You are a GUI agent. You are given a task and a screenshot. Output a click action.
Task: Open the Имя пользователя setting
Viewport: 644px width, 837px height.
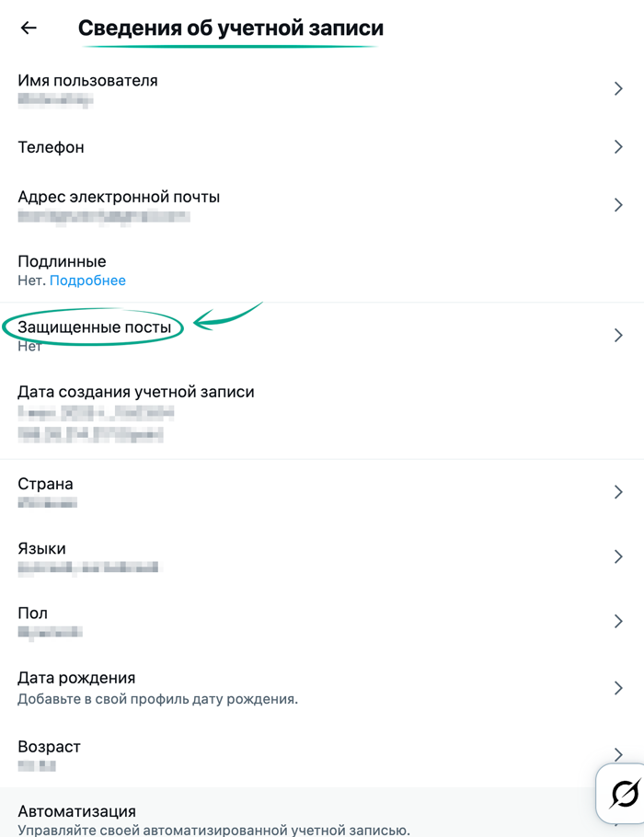pos(87,81)
